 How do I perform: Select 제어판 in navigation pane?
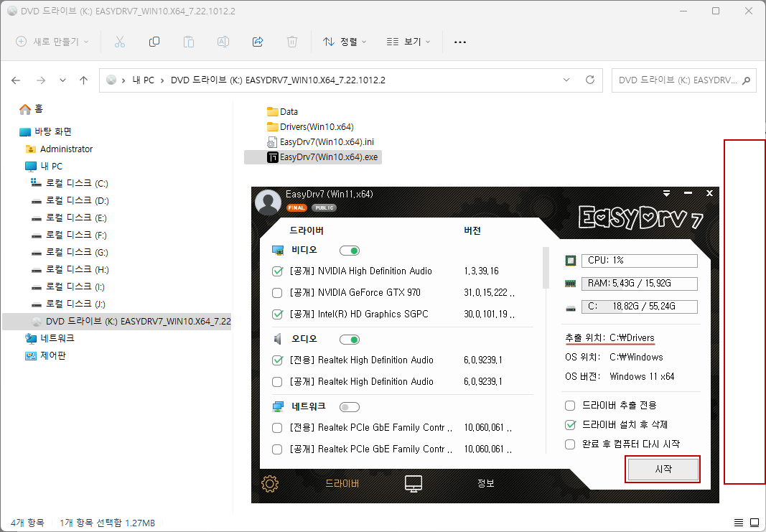(x=45, y=355)
